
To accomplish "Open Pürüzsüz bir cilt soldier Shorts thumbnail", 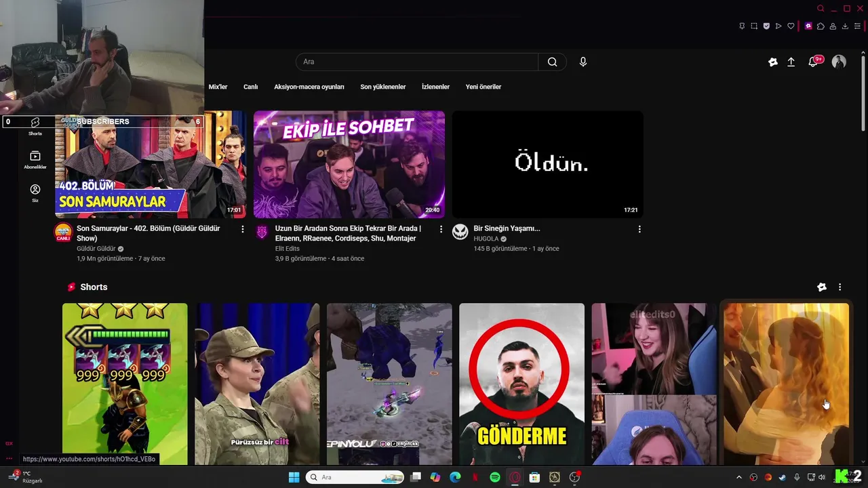I will click(257, 384).
